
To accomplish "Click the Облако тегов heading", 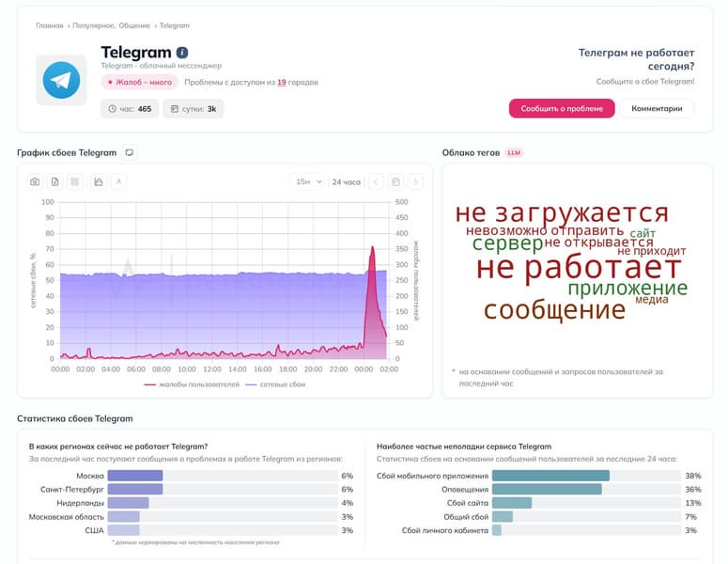I will pos(471,153).
